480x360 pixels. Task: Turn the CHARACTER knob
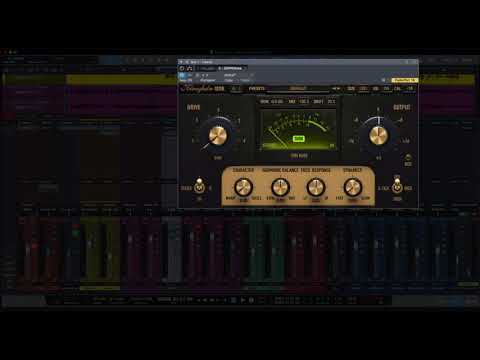243,187
